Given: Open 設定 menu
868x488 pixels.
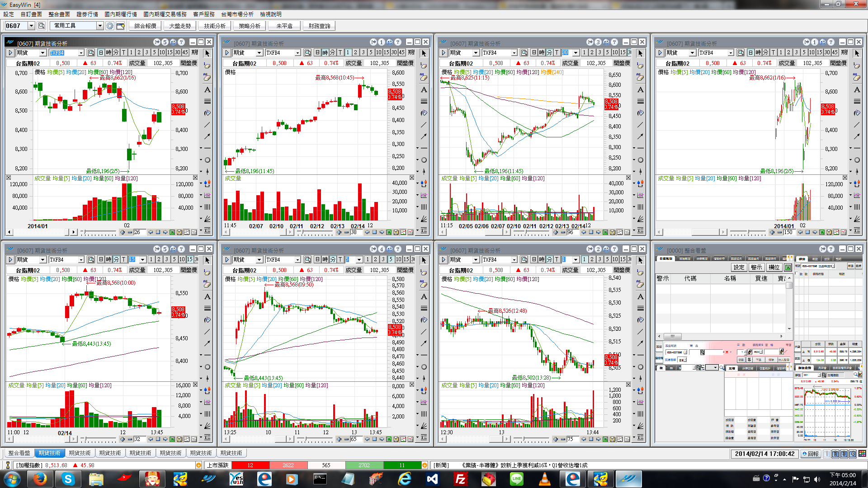Looking at the screenshot, I should 9,14.
